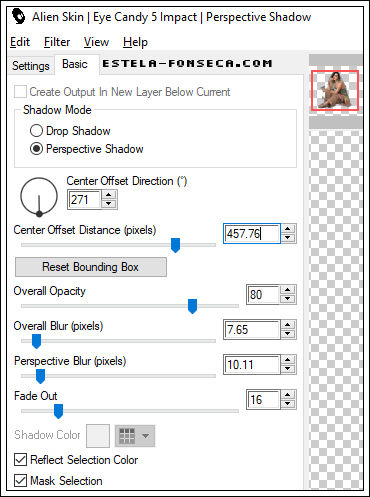Increase Overall Blur with up spinner arrow
This screenshot has height=497, width=370.
click(288, 325)
